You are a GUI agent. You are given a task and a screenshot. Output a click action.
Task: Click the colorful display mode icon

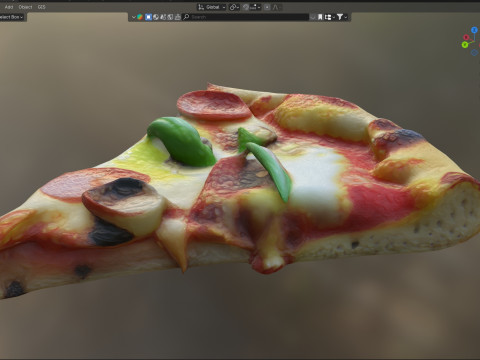click(x=140, y=17)
